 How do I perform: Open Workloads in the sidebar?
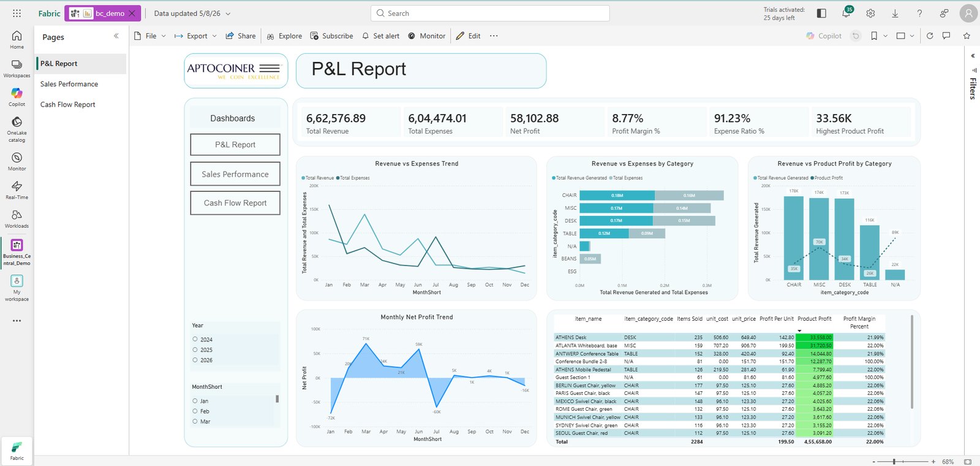17,219
